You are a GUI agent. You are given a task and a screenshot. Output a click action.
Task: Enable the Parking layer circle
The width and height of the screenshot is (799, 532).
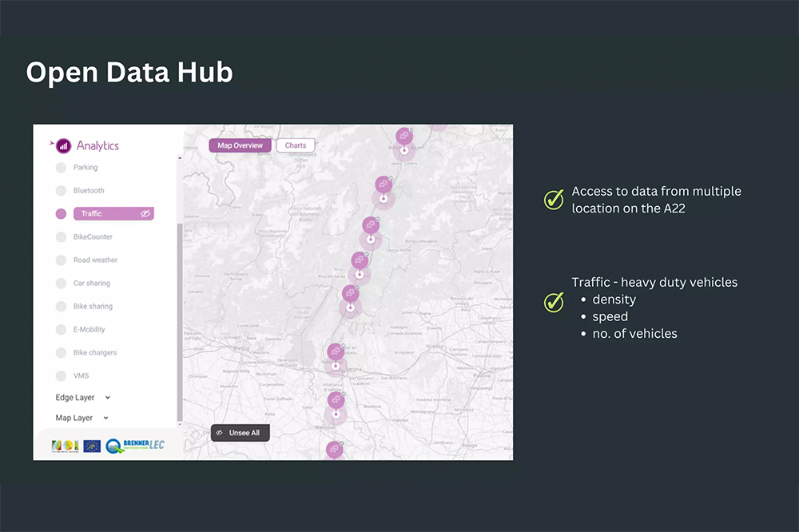62,167
